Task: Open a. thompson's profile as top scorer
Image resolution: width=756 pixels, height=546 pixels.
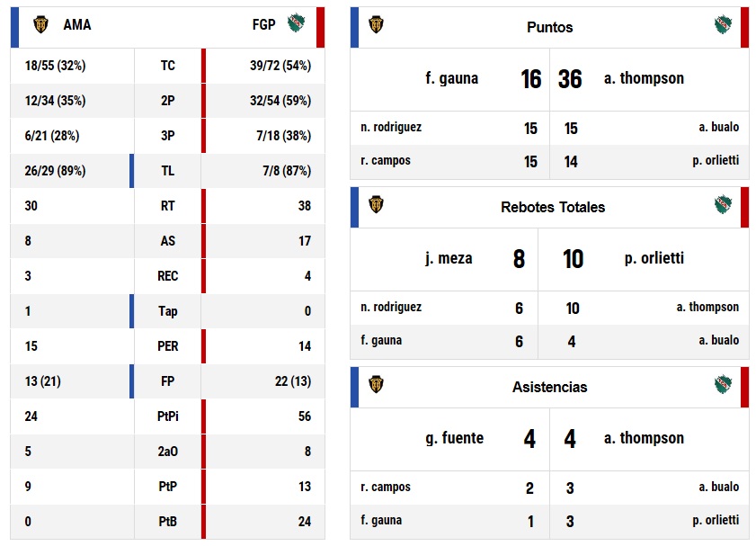Action: (644, 78)
